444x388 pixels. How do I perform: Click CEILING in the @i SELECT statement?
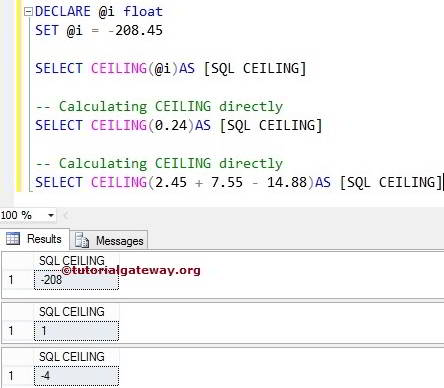[x=119, y=68]
